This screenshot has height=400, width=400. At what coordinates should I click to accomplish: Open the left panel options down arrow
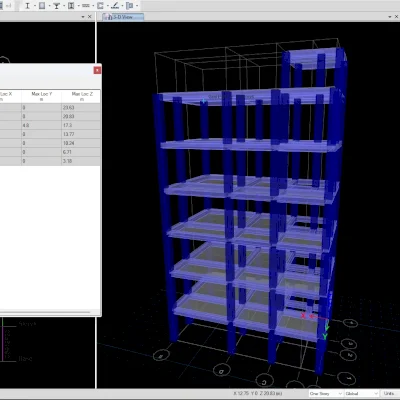83,17
